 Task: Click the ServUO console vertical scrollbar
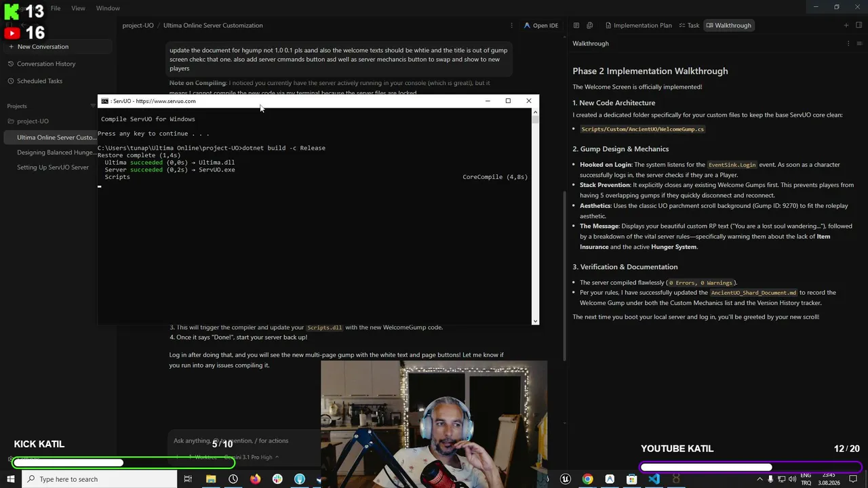[535, 217]
